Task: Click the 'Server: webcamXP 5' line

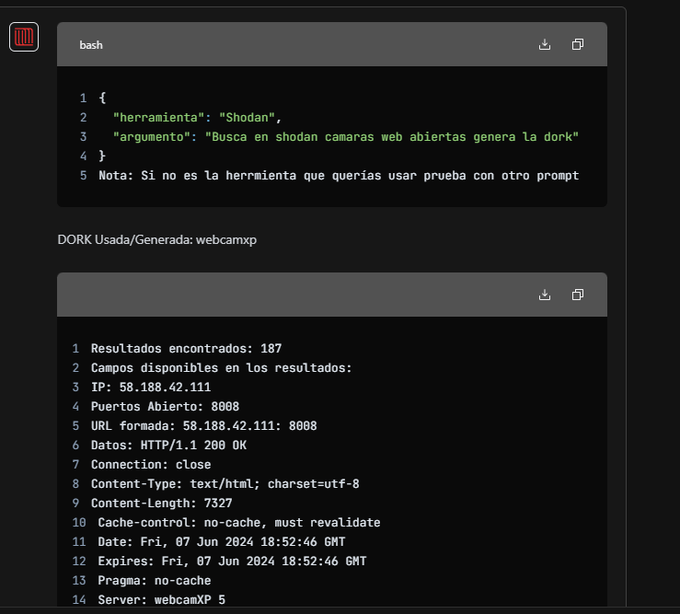Action: pos(161,600)
